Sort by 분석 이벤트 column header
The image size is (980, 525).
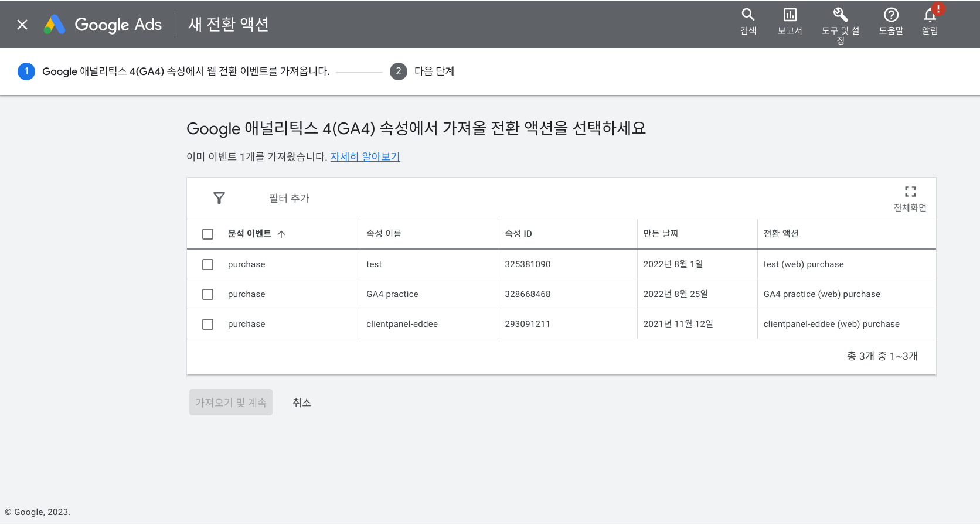[250, 233]
